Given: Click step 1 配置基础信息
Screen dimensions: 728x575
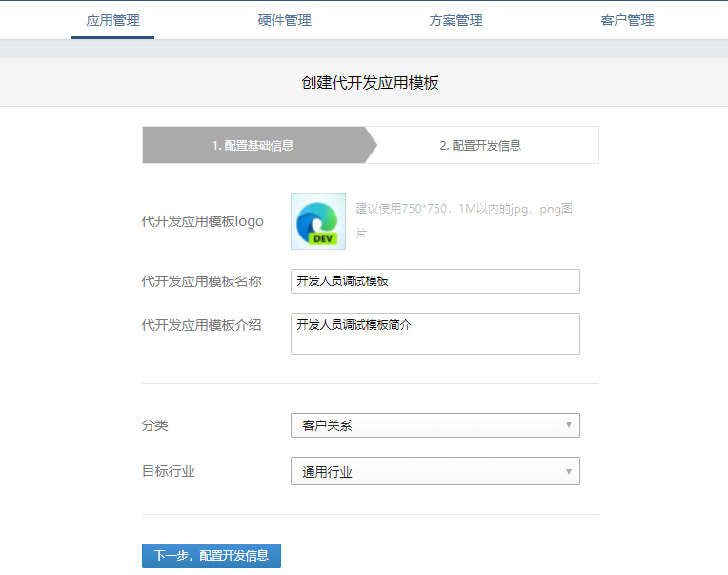Looking at the screenshot, I should coord(253,146).
